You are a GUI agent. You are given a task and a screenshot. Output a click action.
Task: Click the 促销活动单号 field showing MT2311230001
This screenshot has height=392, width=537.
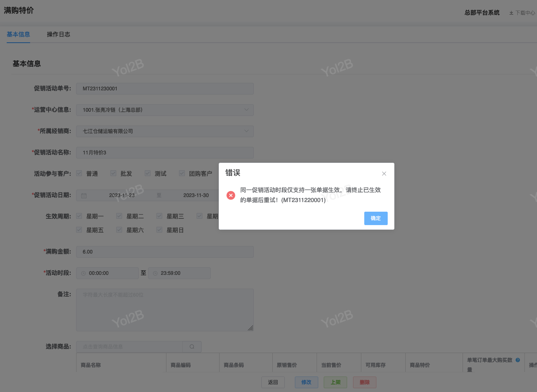pyautogui.click(x=165, y=89)
